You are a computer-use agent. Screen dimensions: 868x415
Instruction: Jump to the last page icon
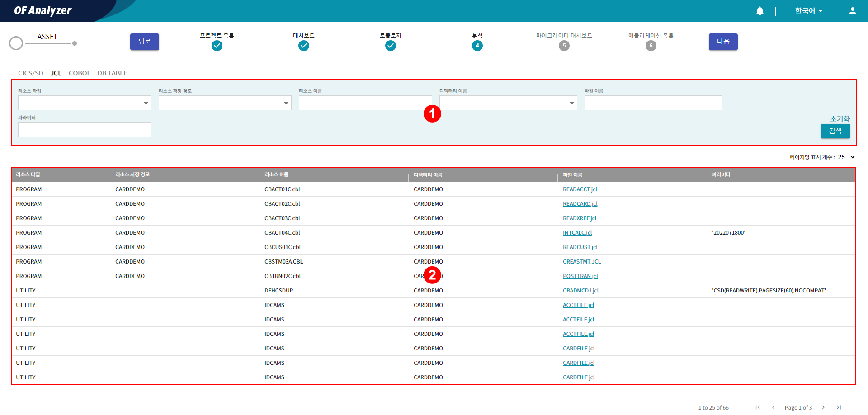(x=839, y=407)
